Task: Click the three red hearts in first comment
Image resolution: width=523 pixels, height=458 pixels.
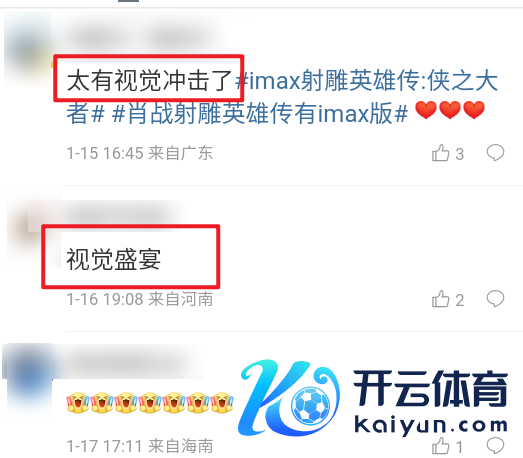Action: (450, 110)
